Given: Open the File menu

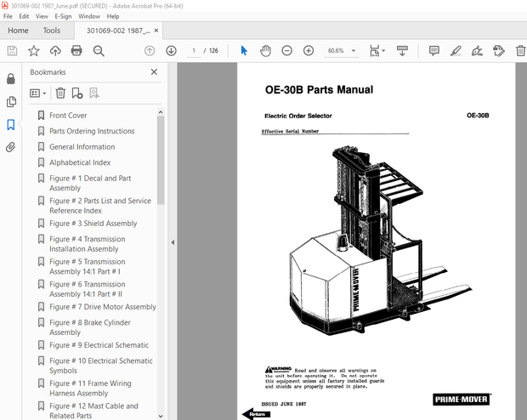Looking at the screenshot, I should tap(8, 16).
